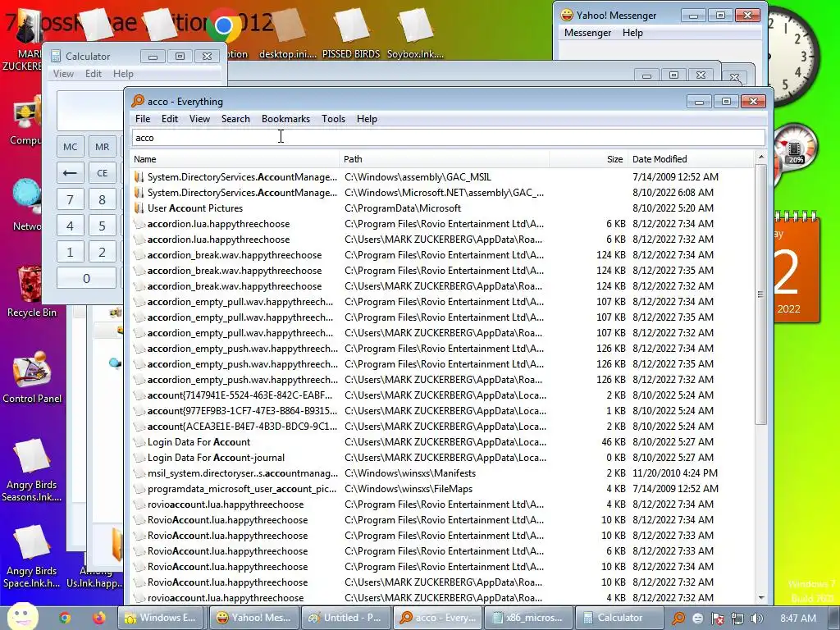
Task: Click the 5 key in Calculator
Action: click(x=102, y=226)
